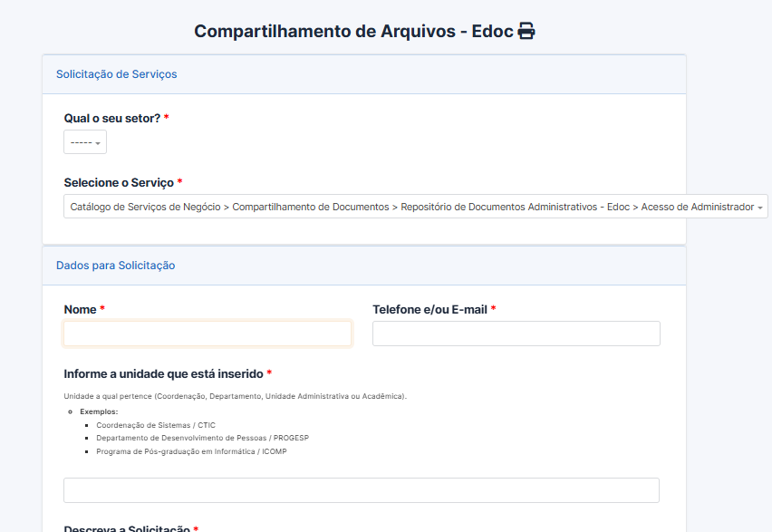The width and height of the screenshot is (772, 532).
Task: Expand the 'Selecione o Serviço' dropdown
Action: (x=415, y=207)
